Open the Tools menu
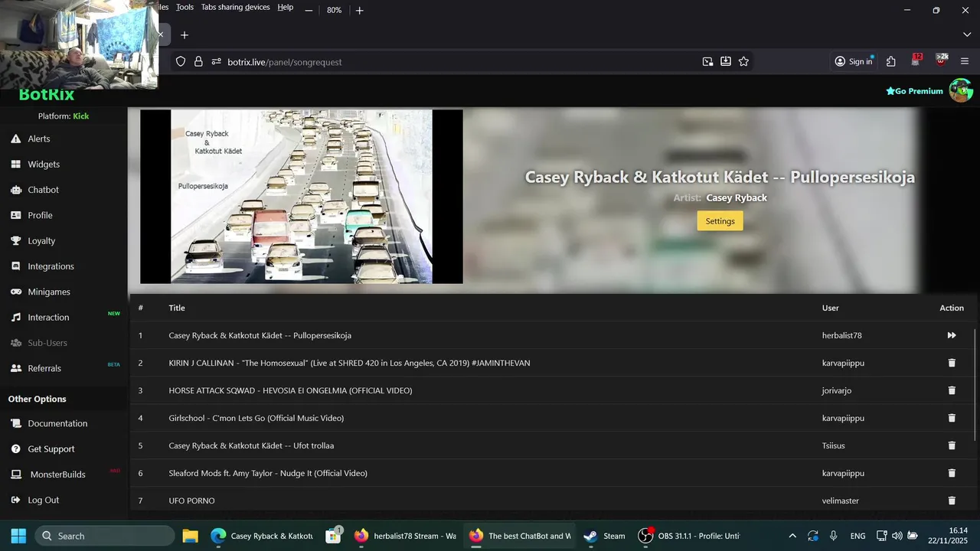This screenshot has width=980, height=551. tap(185, 7)
